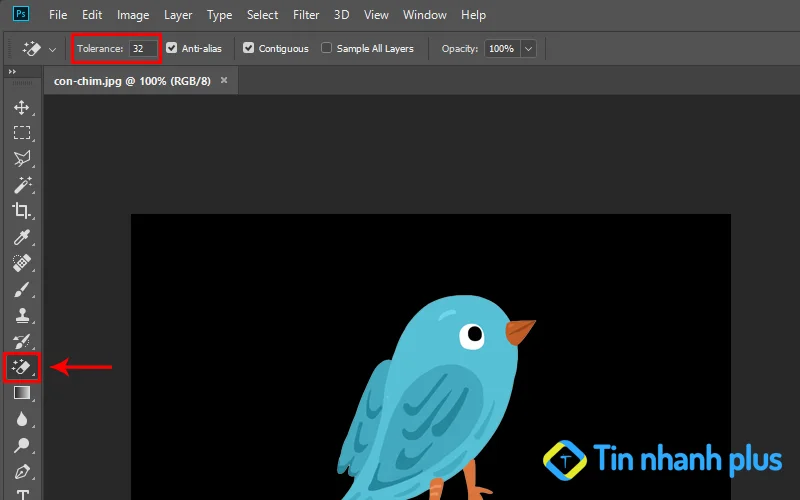Choose the Gradient tool
This screenshot has height=500, width=800.
22,394
